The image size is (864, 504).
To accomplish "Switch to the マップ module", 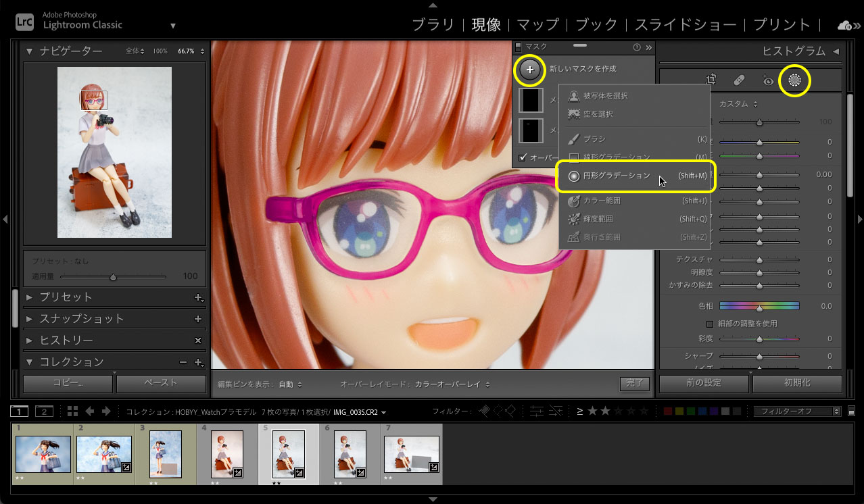I will [x=538, y=25].
